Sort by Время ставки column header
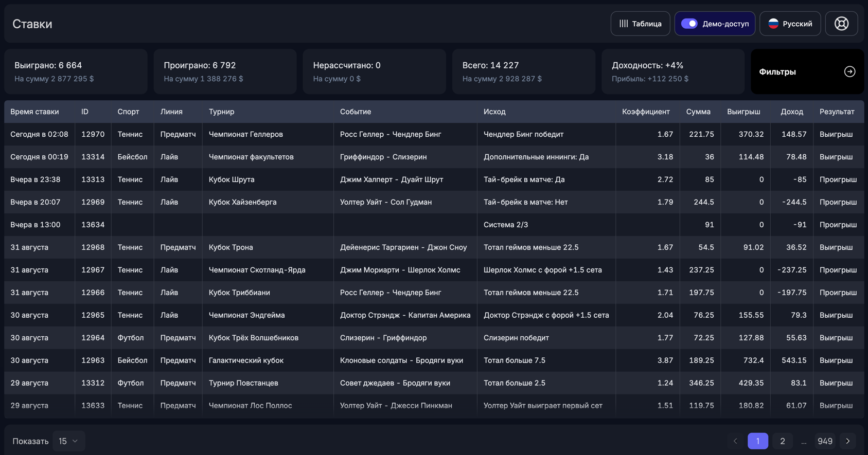This screenshot has height=455, width=868. click(34, 112)
